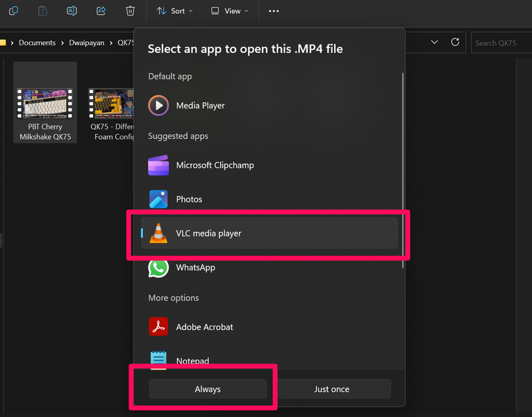532x417 pixels.
Task: Choose the WhatsApp app icon
Action: point(158,268)
